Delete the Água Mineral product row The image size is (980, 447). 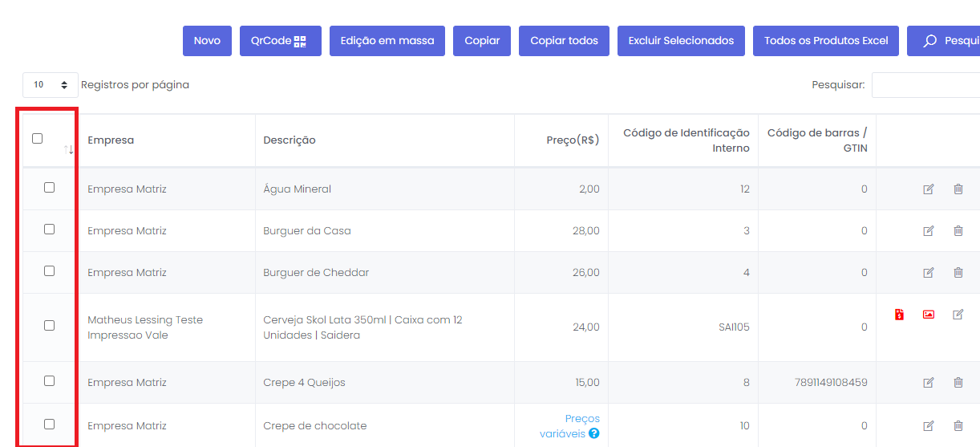coord(958,189)
